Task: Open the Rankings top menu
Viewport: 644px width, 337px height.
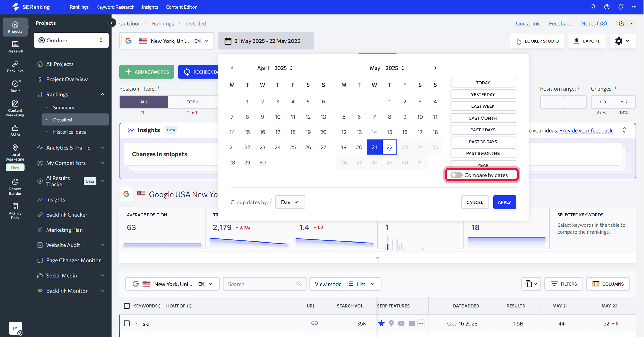Action: pyautogui.click(x=79, y=7)
